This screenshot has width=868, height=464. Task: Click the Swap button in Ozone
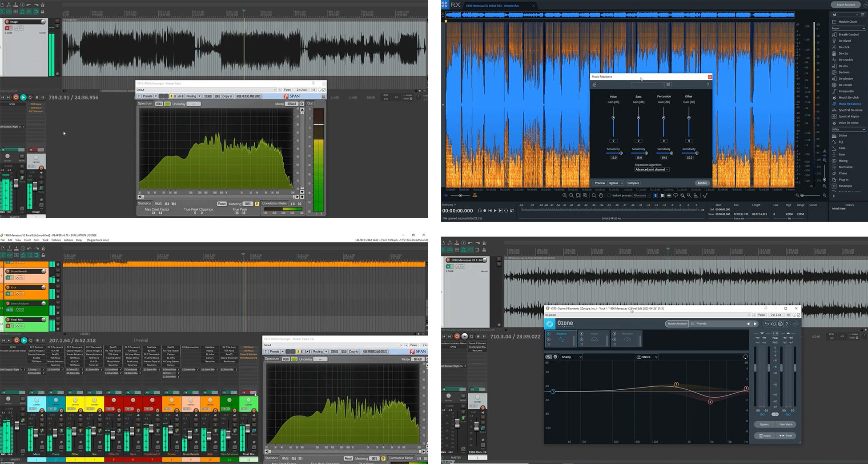click(x=786, y=436)
